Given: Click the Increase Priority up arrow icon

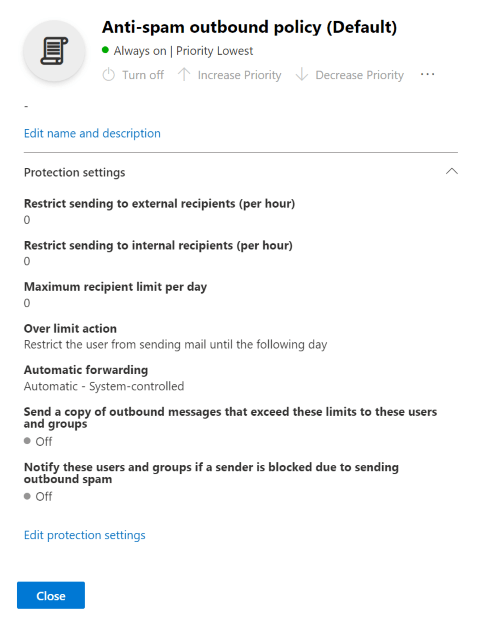Looking at the screenshot, I should click(x=184, y=75).
